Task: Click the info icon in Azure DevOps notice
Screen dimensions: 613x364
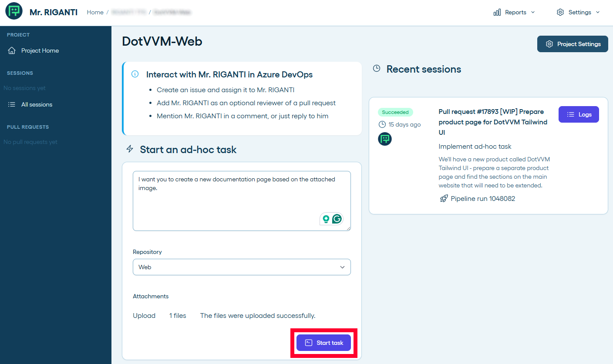Action: coord(135,74)
